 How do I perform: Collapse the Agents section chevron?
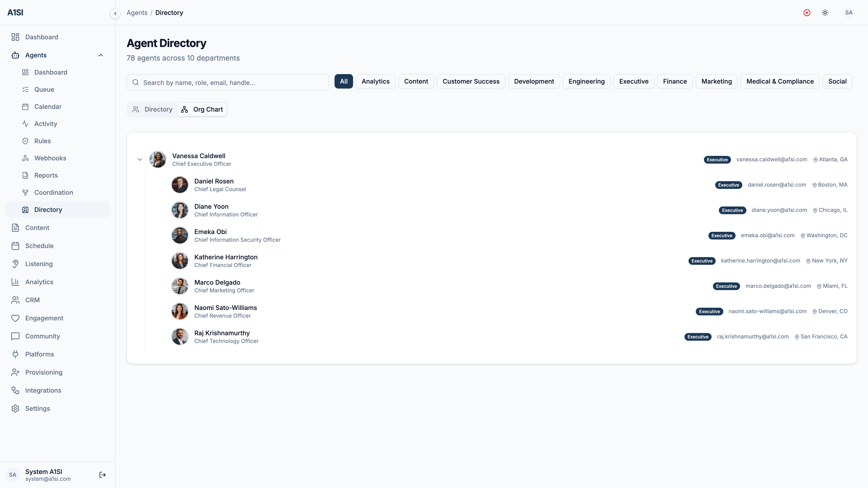(101, 55)
